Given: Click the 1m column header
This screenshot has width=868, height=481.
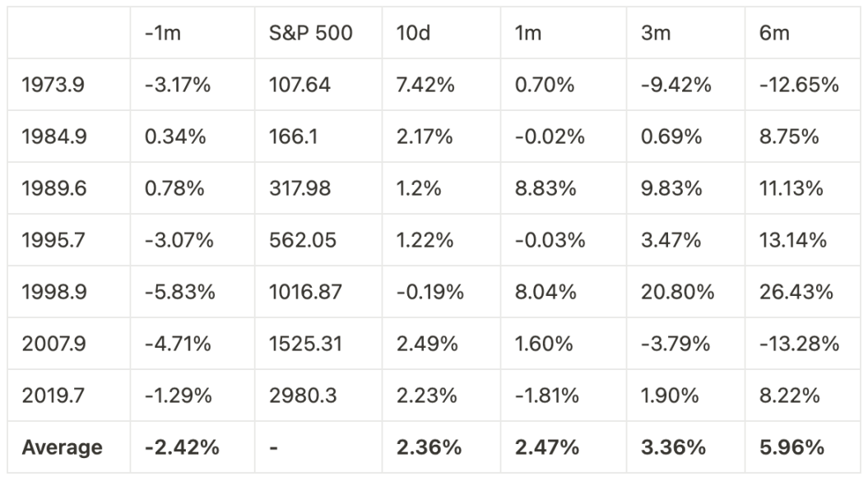Looking at the screenshot, I should (x=531, y=33).
